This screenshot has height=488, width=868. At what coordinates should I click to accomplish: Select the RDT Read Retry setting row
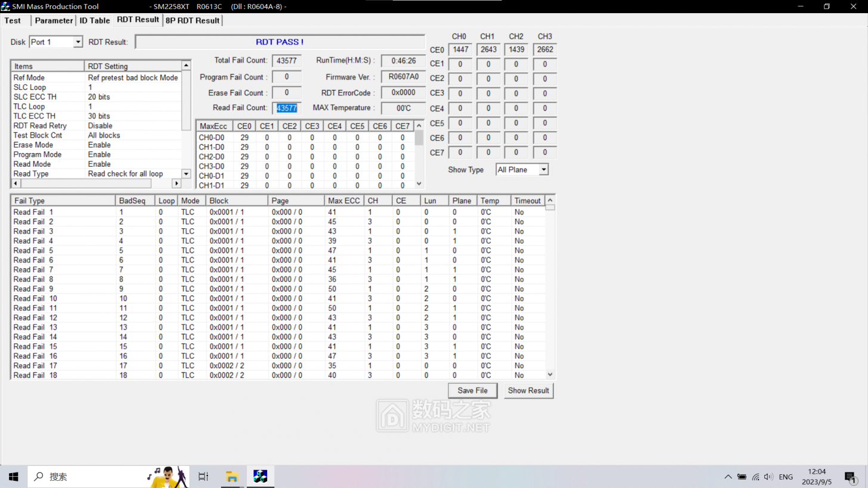96,126
